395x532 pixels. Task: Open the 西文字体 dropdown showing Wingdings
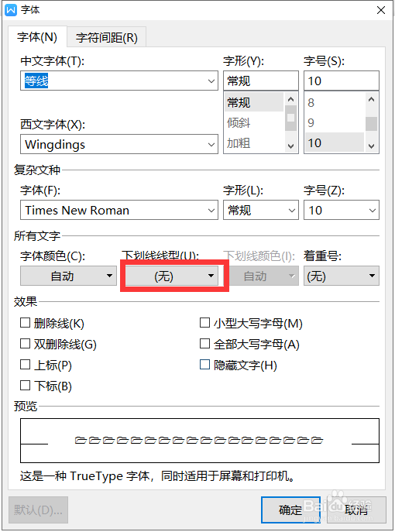(x=119, y=145)
